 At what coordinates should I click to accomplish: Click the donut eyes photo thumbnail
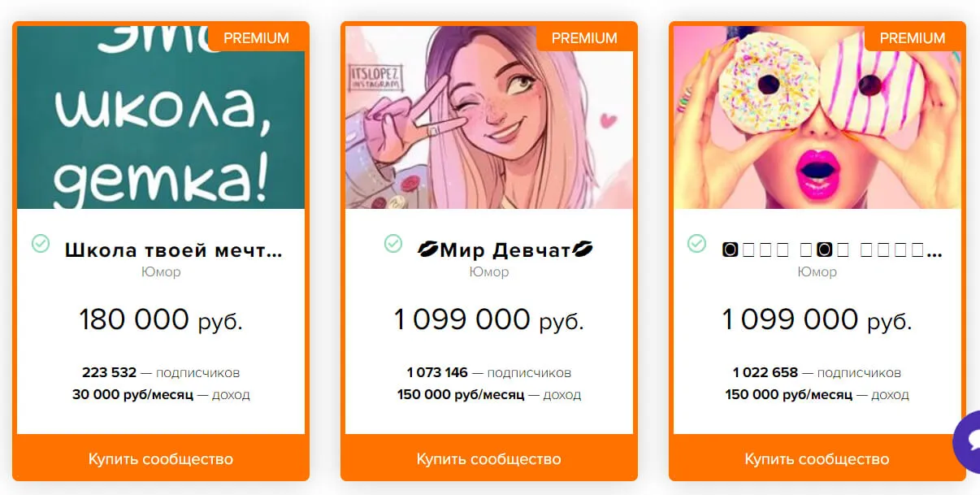[817, 117]
